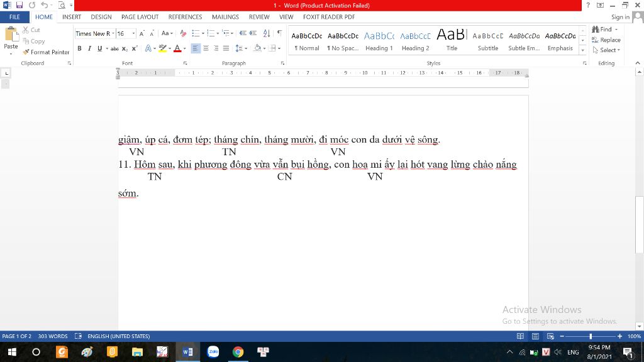Clear all formatting eraser icon
Screen dimensions: 644x362
pos(183,34)
